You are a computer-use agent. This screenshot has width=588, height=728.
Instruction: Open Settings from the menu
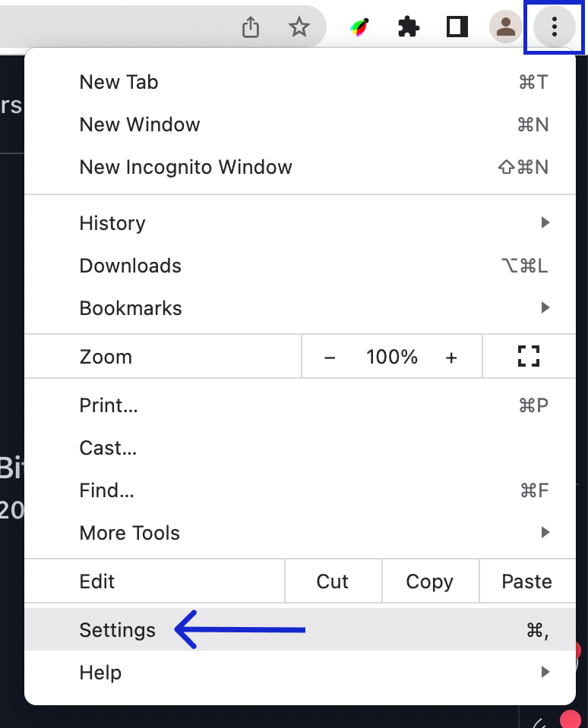[118, 630]
